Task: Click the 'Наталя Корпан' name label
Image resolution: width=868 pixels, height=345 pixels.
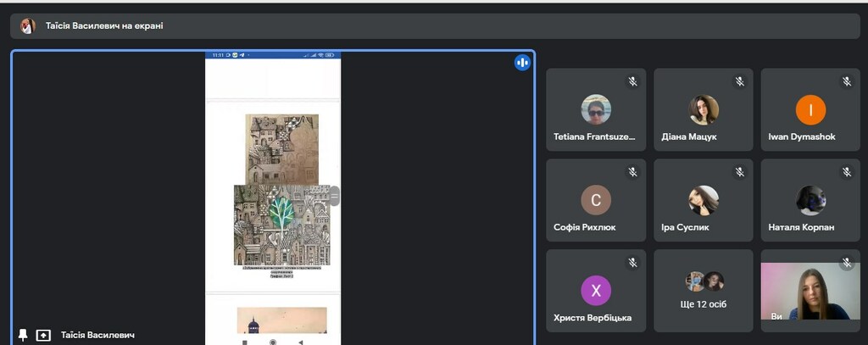Action: (x=801, y=228)
